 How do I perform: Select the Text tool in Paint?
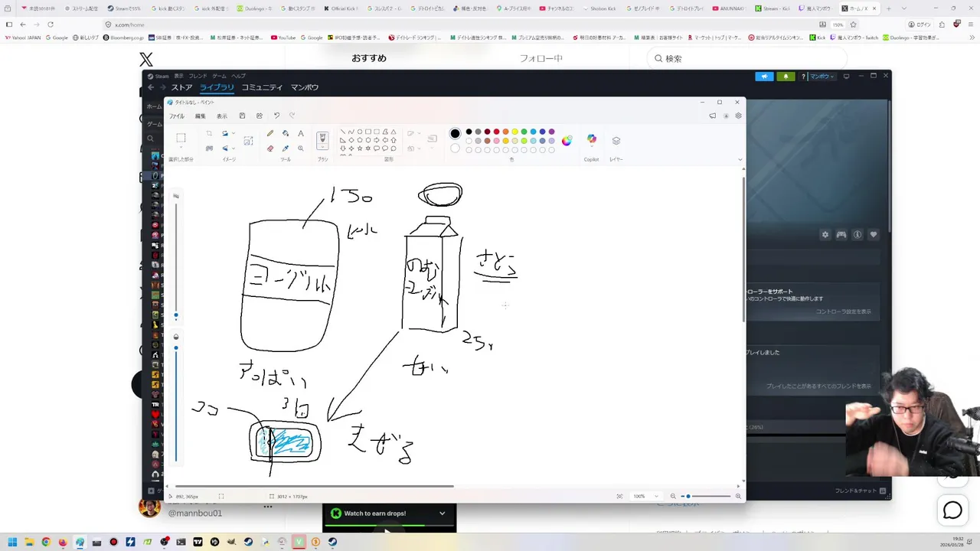coord(301,133)
